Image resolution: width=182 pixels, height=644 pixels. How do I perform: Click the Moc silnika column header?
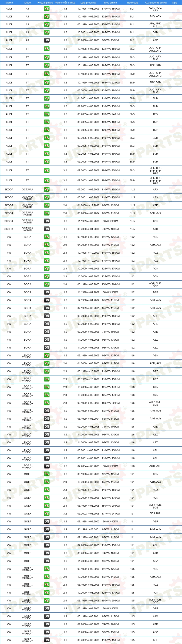click(x=110, y=3)
